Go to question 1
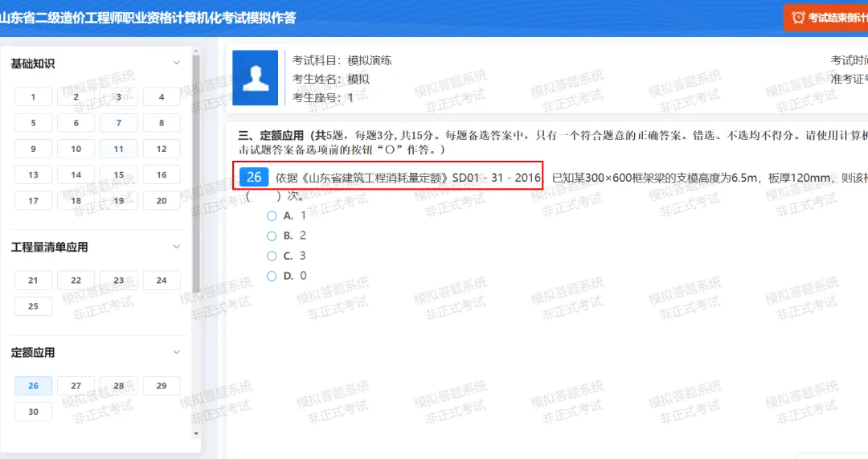 point(33,97)
